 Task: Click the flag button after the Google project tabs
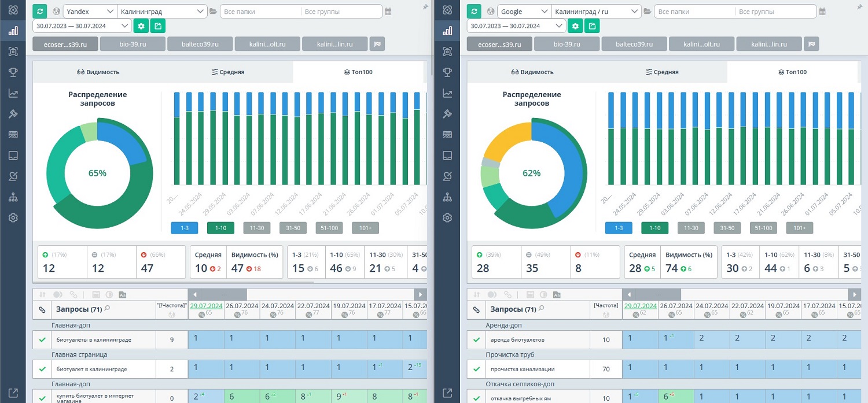(811, 44)
